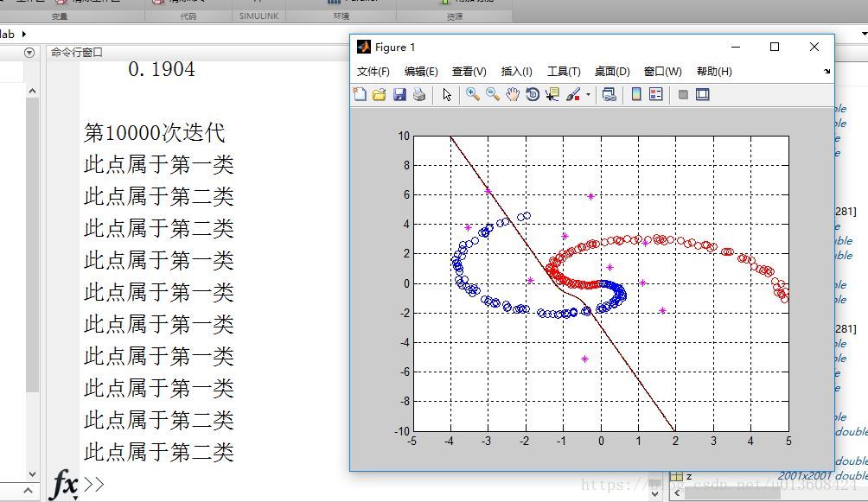This screenshot has width=868, height=502.
Task: Toggle the edit plot arrow tool
Action: point(447,94)
